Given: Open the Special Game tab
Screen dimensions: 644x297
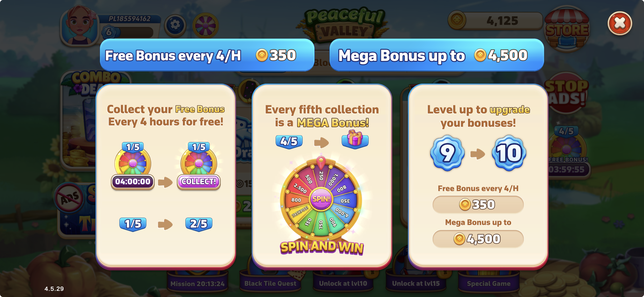Looking at the screenshot, I should point(489,283).
